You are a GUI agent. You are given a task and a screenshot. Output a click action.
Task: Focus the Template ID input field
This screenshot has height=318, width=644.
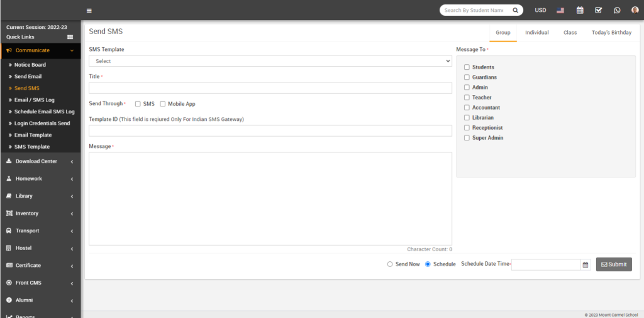(270, 131)
